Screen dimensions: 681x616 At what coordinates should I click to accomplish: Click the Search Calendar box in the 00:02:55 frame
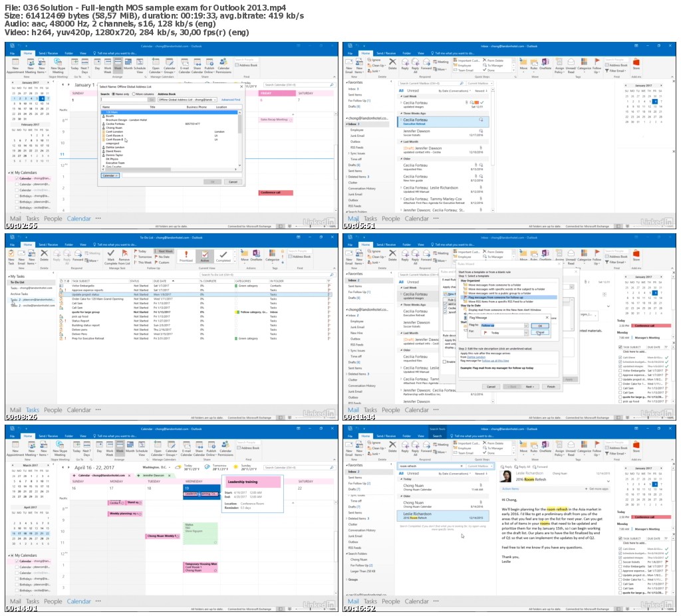(x=299, y=84)
